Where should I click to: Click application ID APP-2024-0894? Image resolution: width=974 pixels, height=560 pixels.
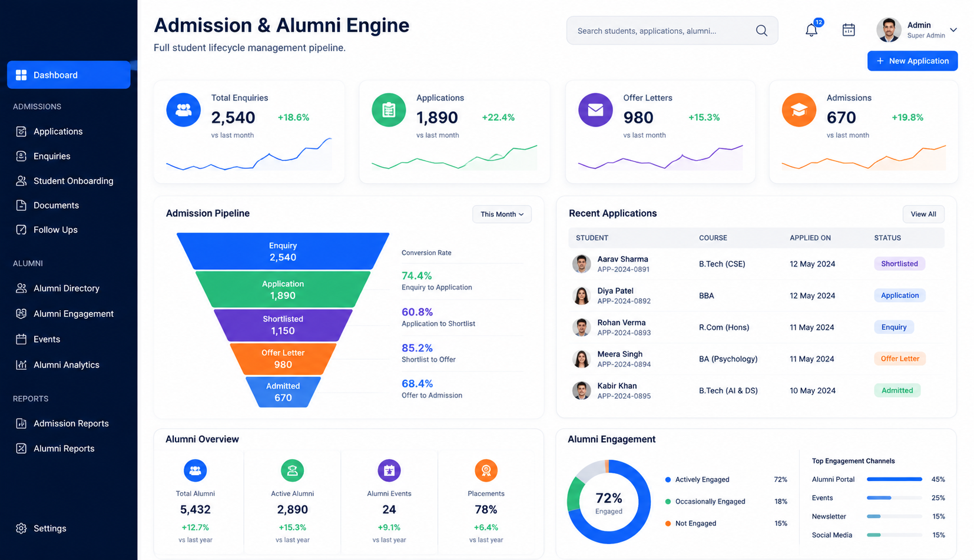point(624,365)
